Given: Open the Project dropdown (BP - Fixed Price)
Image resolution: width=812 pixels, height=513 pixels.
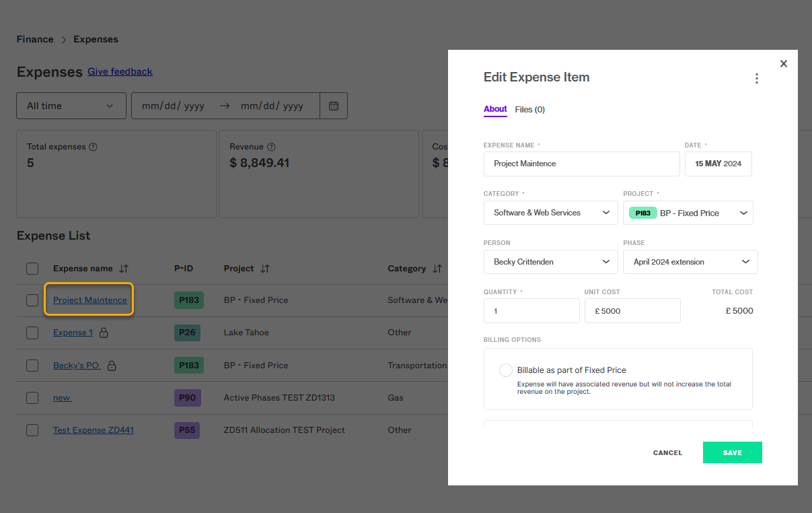Looking at the screenshot, I should pos(688,213).
